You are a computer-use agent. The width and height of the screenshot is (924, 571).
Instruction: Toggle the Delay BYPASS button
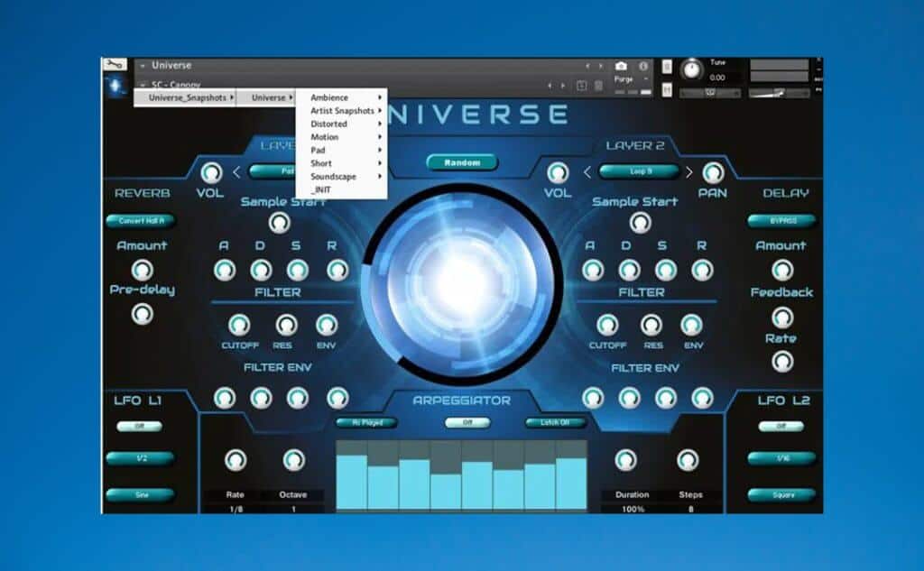click(782, 221)
